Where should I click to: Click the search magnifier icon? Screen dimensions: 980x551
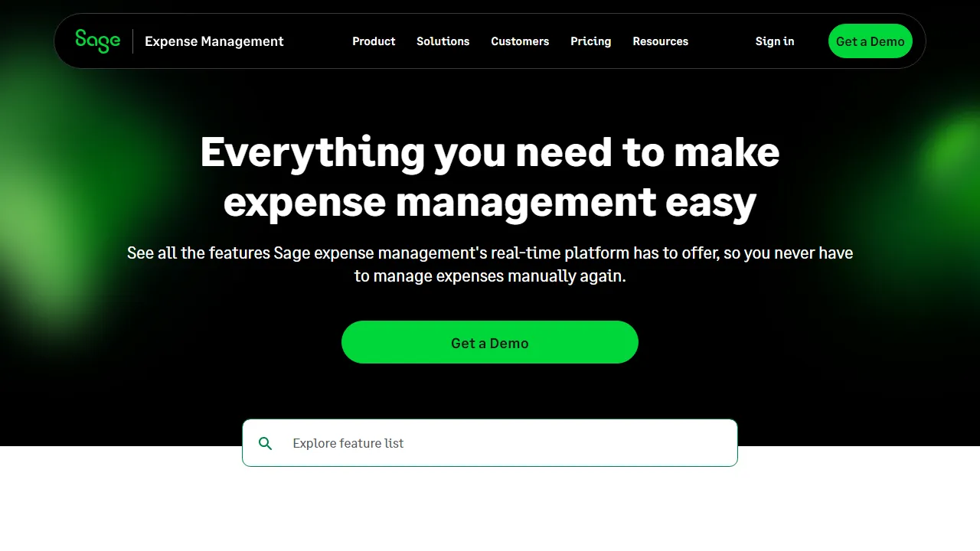[266, 443]
